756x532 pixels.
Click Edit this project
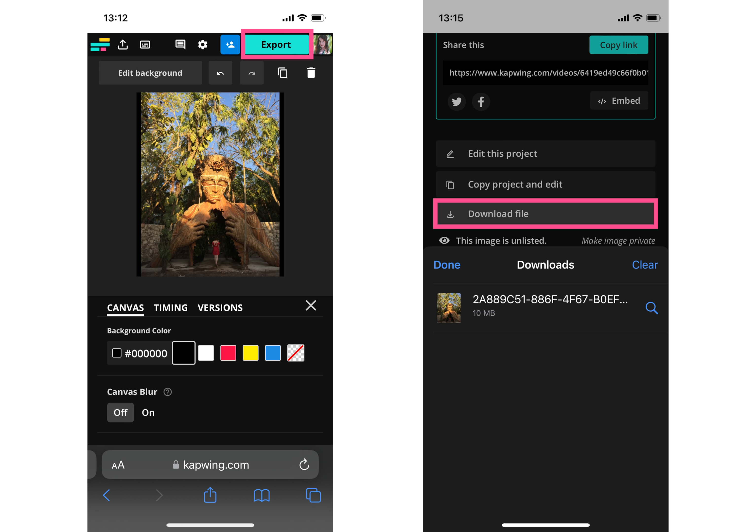click(545, 154)
